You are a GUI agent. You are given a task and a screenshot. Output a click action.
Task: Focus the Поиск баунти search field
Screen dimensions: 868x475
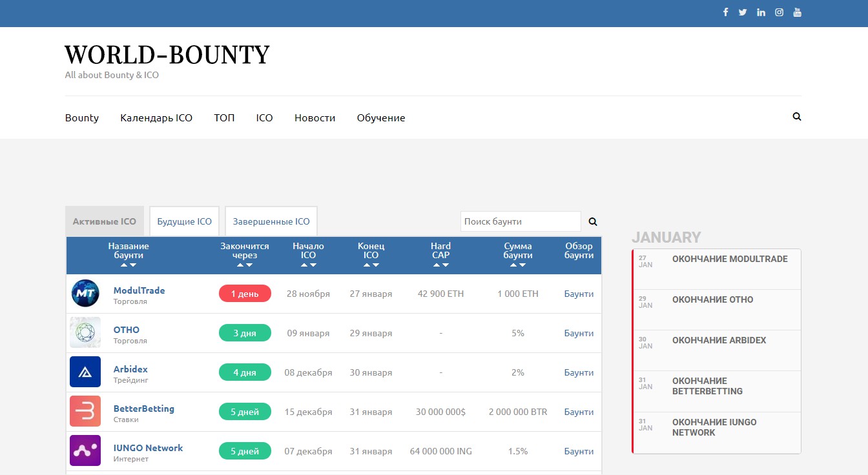(x=521, y=221)
